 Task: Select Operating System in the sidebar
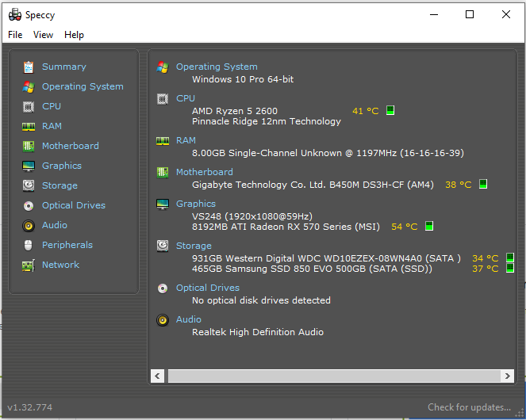83,86
